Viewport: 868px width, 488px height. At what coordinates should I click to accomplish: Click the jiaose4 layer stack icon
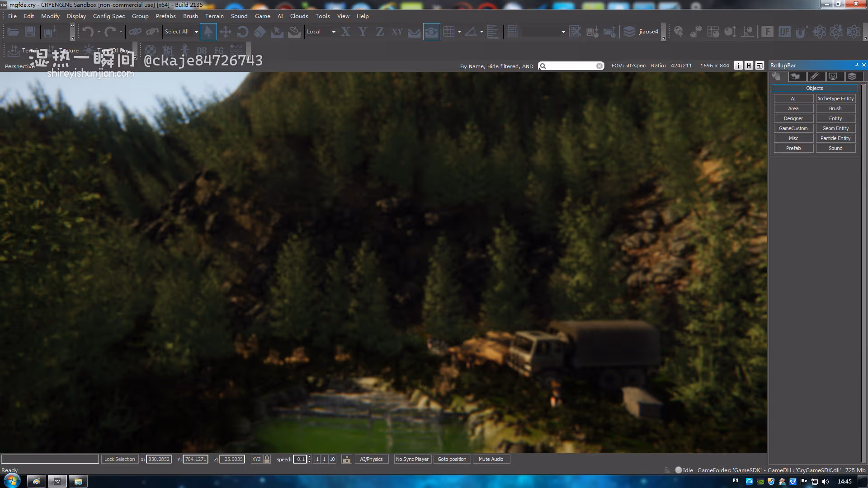coord(629,32)
